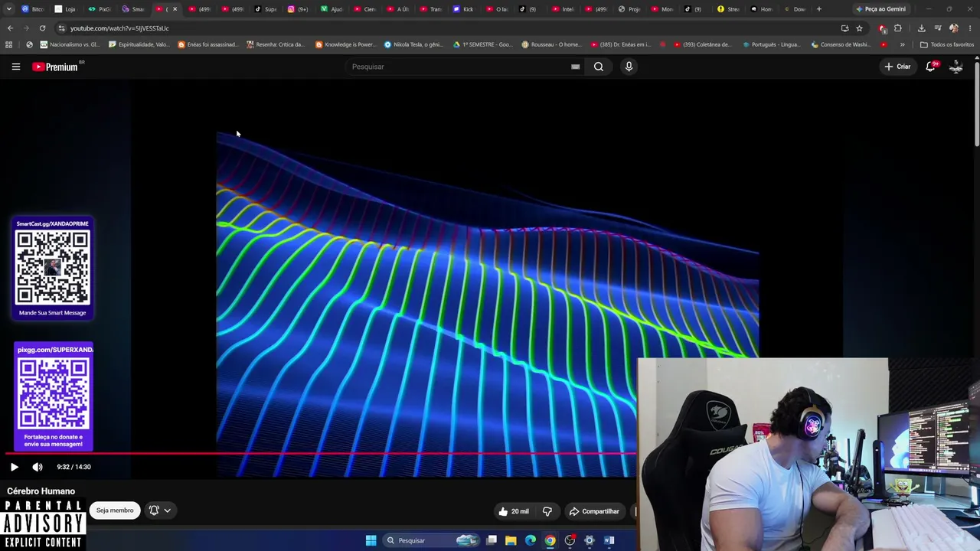This screenshot has width=980, height=551.
Task: Play the paused video
Action: point(14,467)
